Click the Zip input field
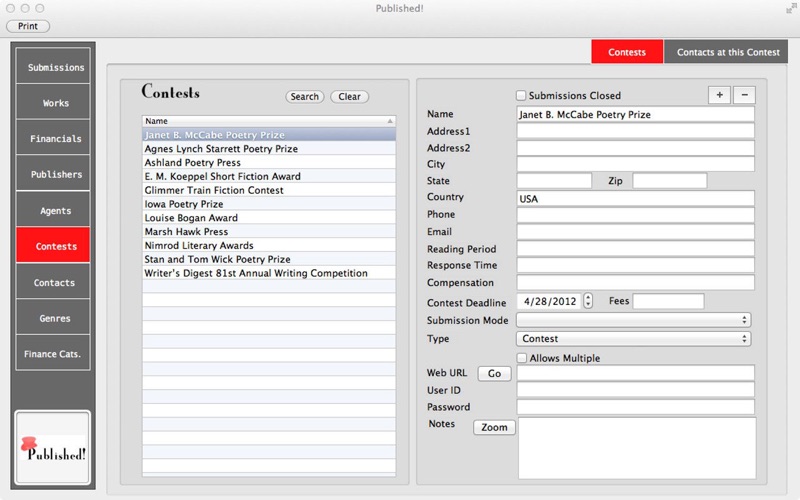 pyautogui.click(x=670, y=180)
